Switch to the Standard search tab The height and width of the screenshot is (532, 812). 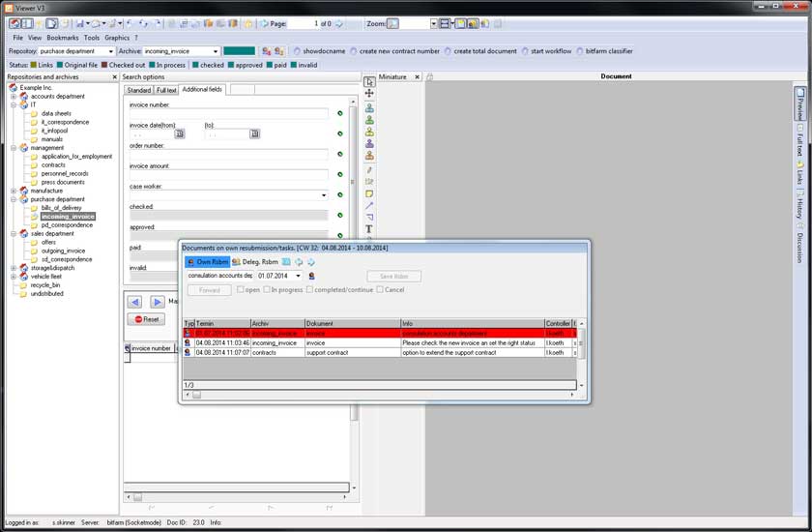[139, 90]
